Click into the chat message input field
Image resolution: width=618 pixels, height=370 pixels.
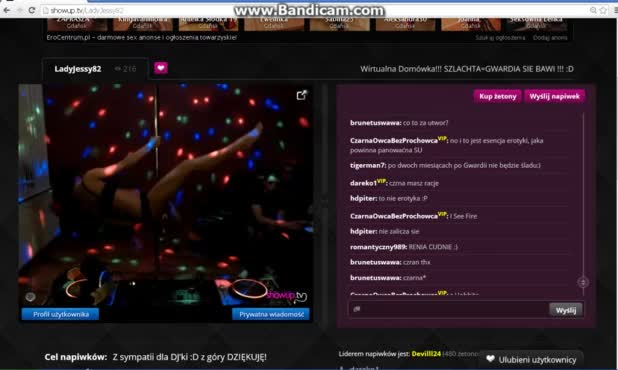coord(449,310)
